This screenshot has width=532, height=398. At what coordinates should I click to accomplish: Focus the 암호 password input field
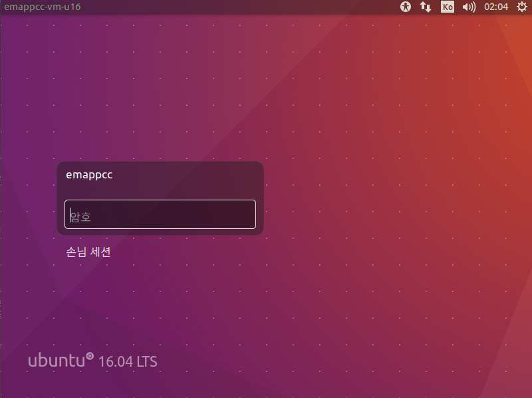[x=160, y=214]
